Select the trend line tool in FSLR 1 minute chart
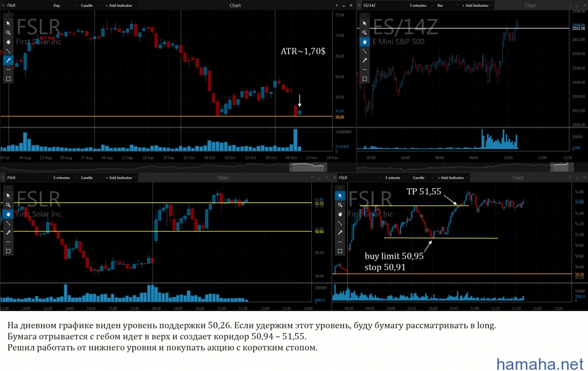 point(340,223)
